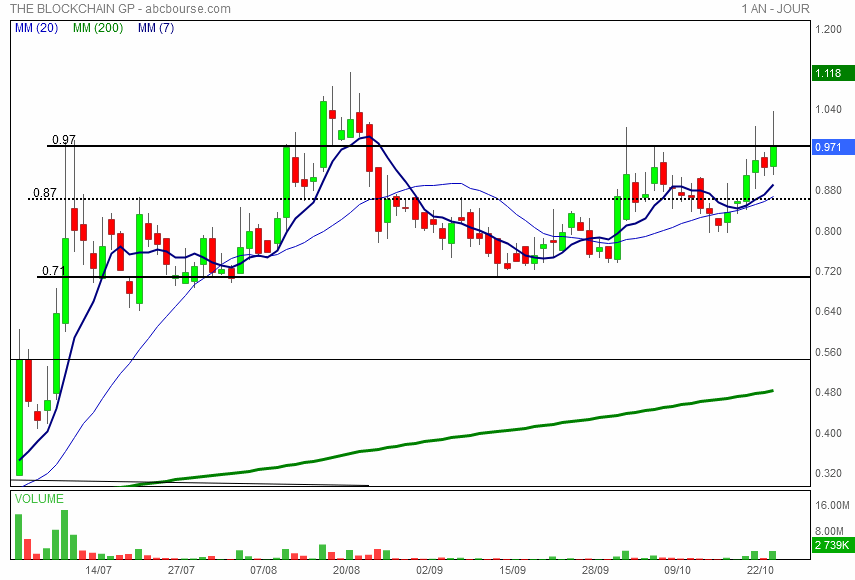
Task: Click the 15/09 date axis label
Action: [x=513, y=570]
